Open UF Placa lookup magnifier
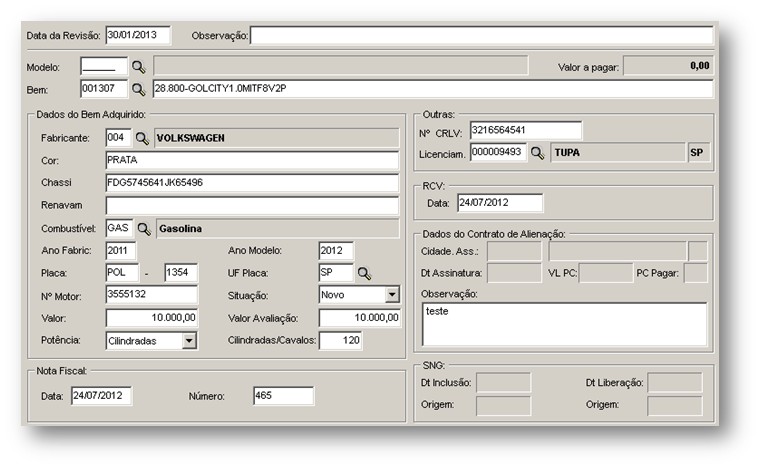Image resolution: width=761 pixels, height=468 pixels. point(364,273)
